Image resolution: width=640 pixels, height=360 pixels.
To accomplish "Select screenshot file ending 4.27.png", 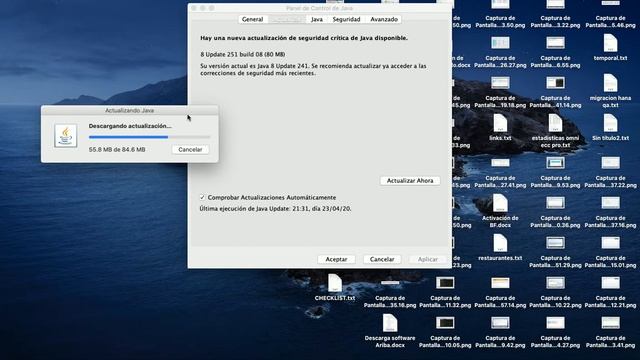I will [x=555, y=323].
